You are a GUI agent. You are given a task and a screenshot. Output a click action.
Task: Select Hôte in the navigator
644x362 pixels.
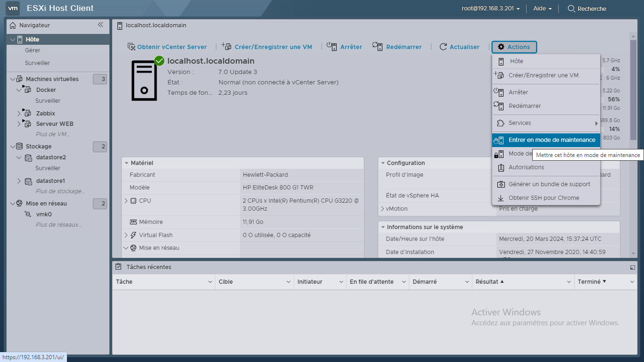[33, 40]
